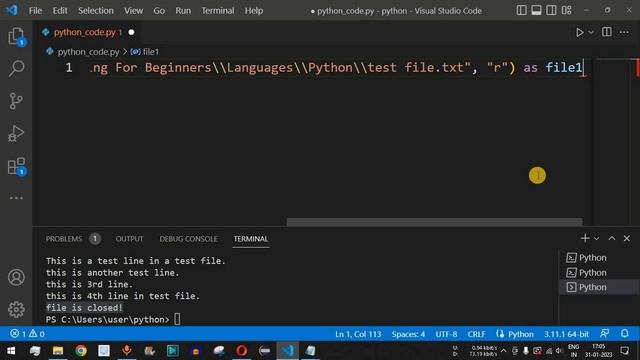The height and width of the screenshot is (360, 640).
Task: Change indentation via Spaces: 4
Action: [408, 334]
